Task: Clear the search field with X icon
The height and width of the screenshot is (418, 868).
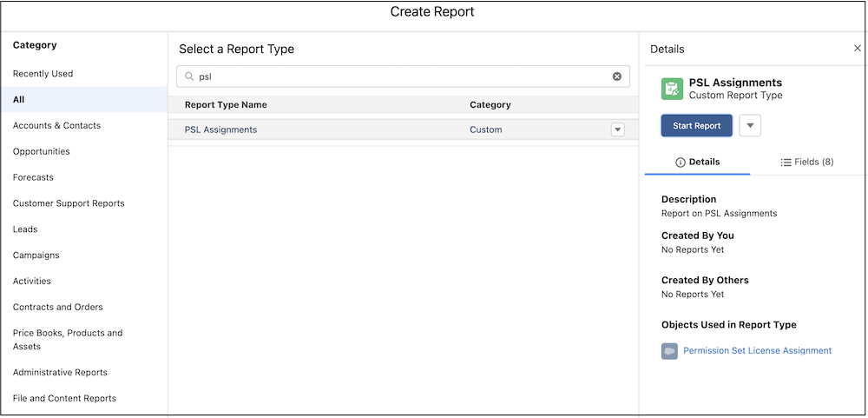Action: [616, 76]
